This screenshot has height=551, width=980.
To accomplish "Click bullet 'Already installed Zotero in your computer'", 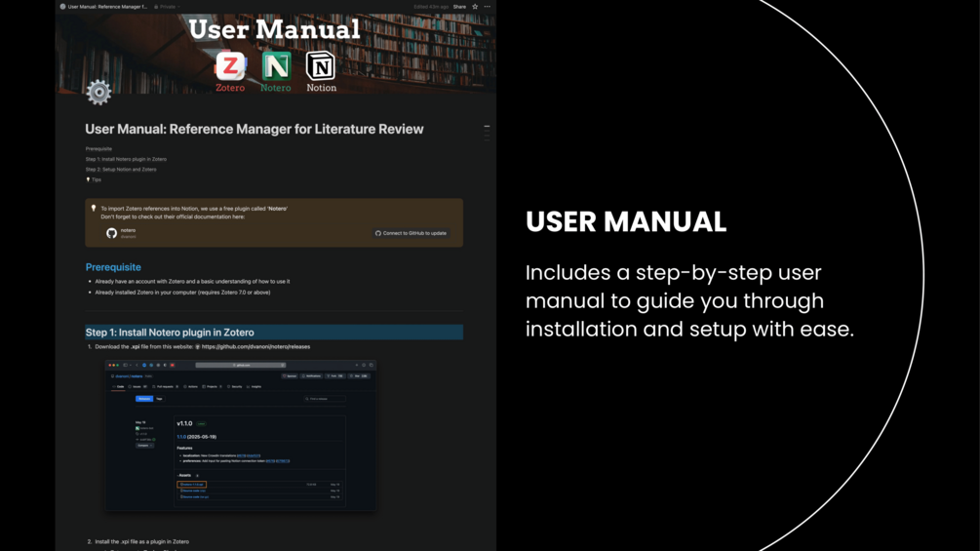I will [182, 293].
